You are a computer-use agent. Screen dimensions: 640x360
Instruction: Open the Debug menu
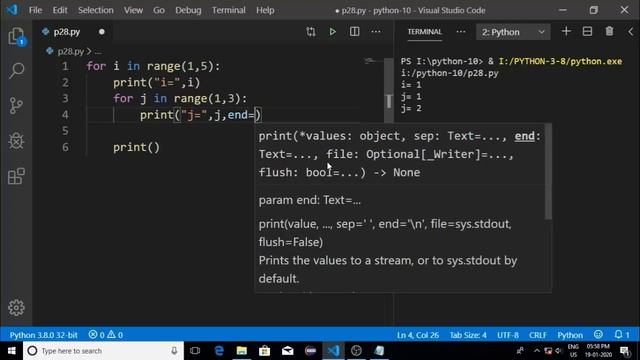point(188,10)
